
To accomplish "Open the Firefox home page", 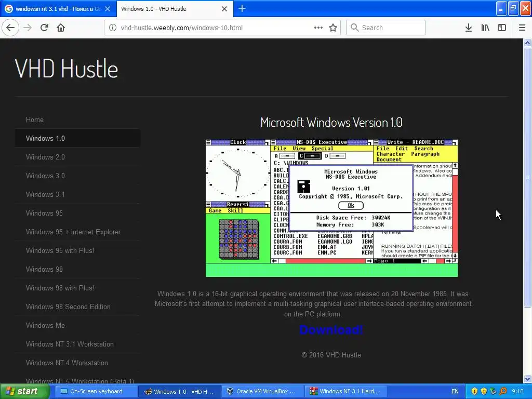I will 61,28.
